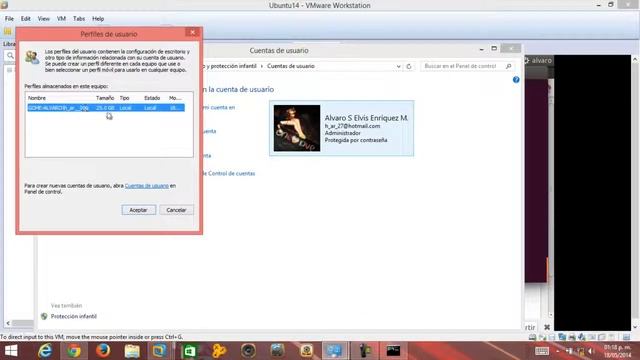
Task: Click the search magnifier in Control Panel search
Action: pyautogui.click(x=509, y=66)
